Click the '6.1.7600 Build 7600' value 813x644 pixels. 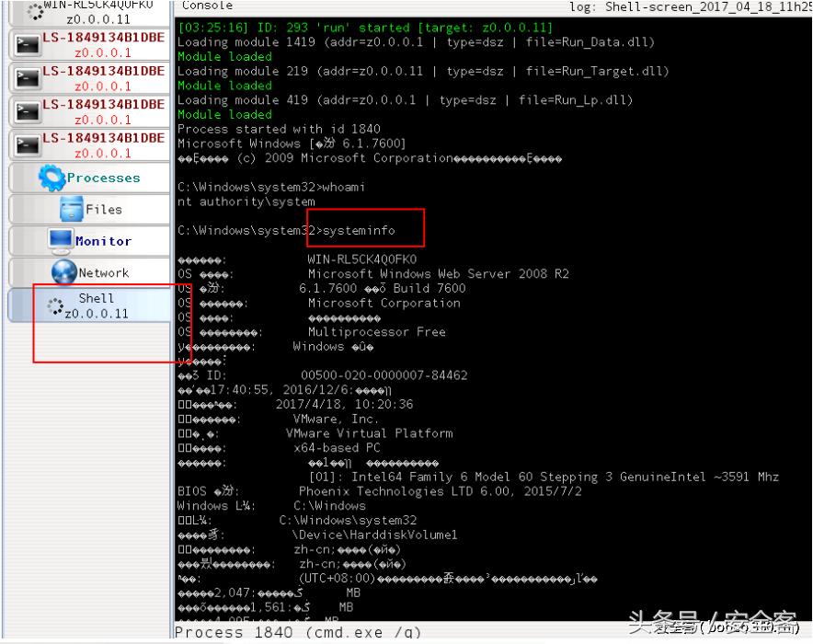click(383, 288)
